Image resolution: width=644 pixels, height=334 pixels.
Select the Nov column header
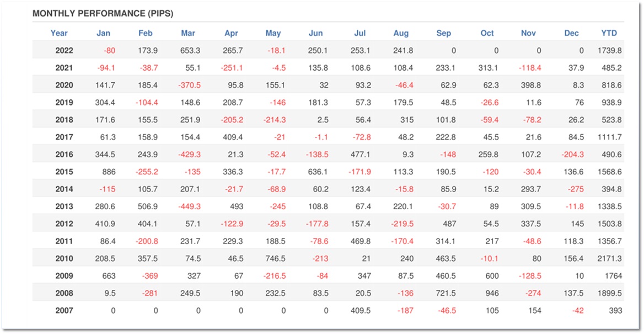click(x=528, y=33)
